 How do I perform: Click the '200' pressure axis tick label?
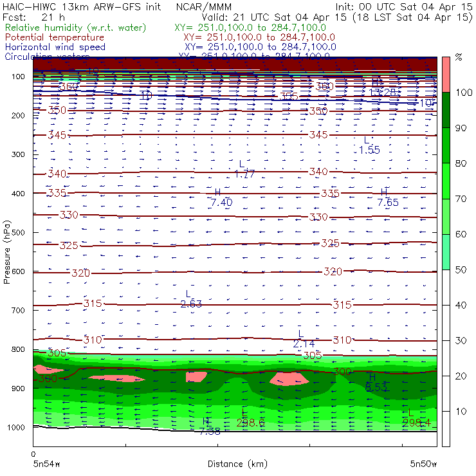pos(18,116)
